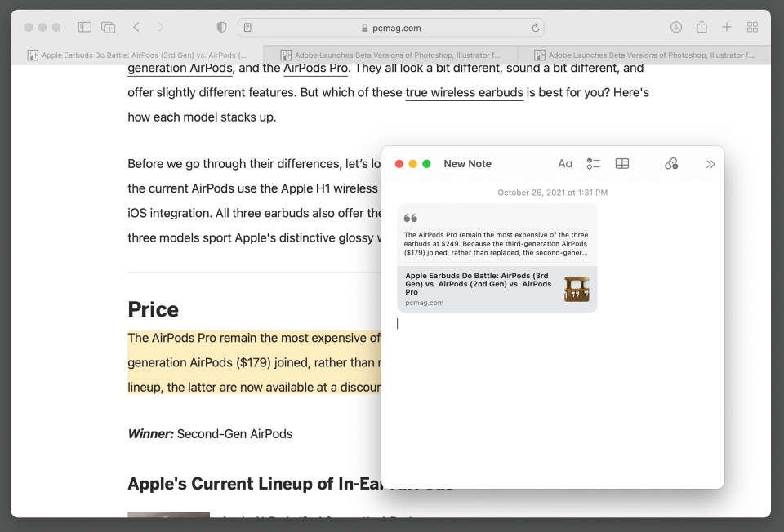
Task: Show the tab overview grid
Action: 752,28
